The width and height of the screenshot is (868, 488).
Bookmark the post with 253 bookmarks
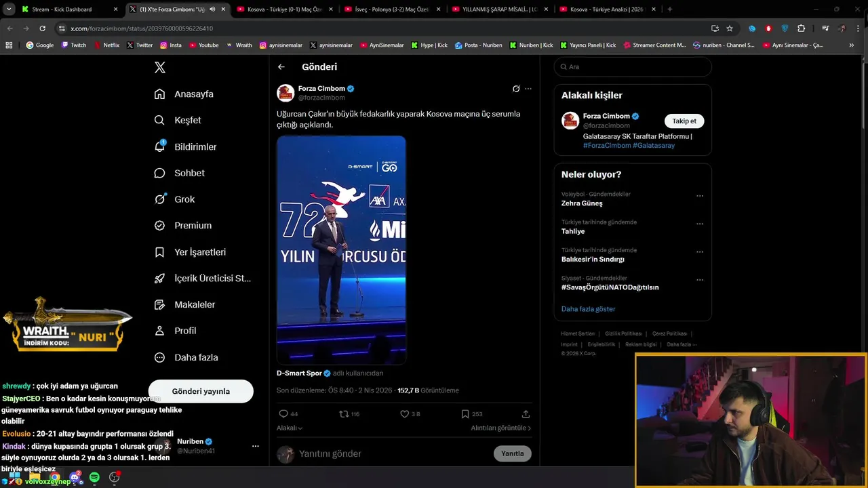(x=465, y=413)
